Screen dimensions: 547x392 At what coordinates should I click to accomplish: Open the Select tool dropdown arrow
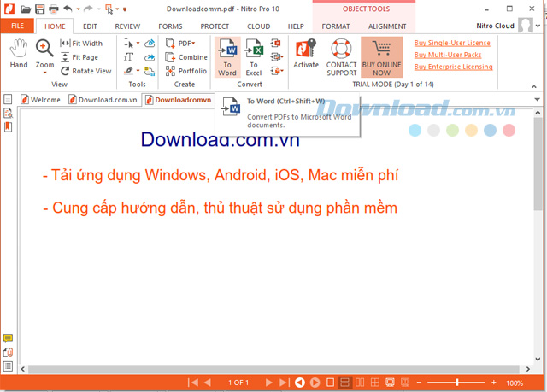(x=138, y=44)
